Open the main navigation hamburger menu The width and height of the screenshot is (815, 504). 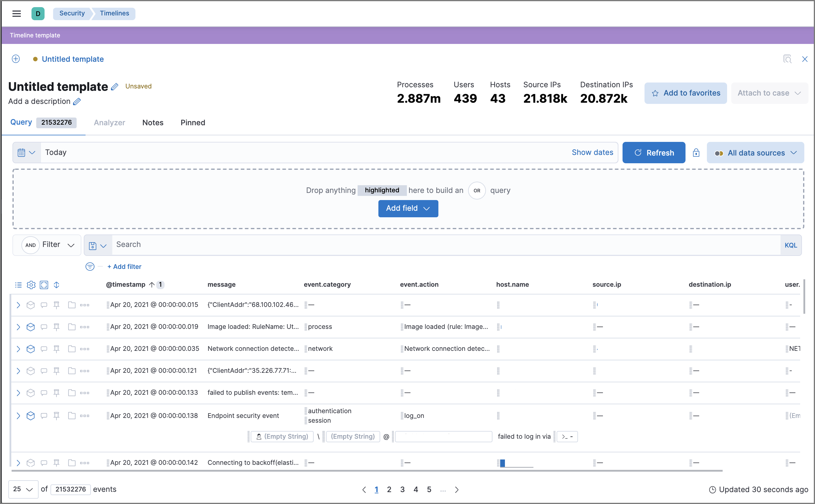coord(16,14)
